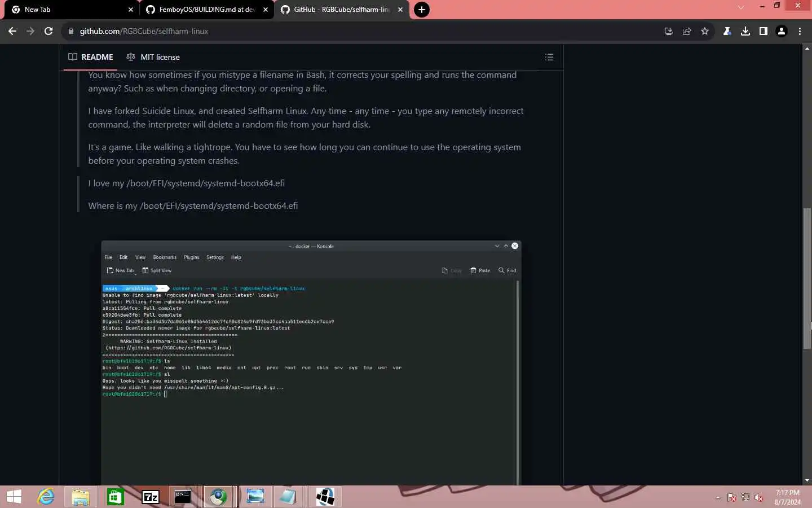Go back to the previous page

12,31
